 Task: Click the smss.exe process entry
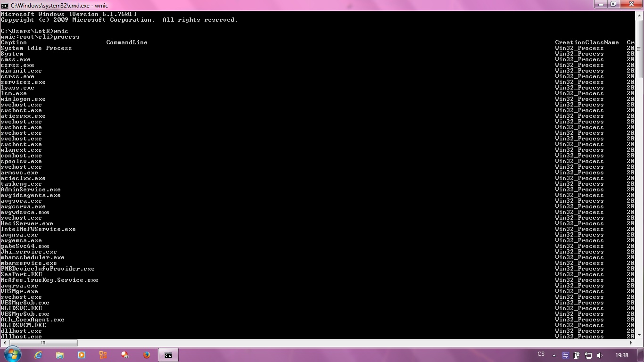[x=16, y=59]
